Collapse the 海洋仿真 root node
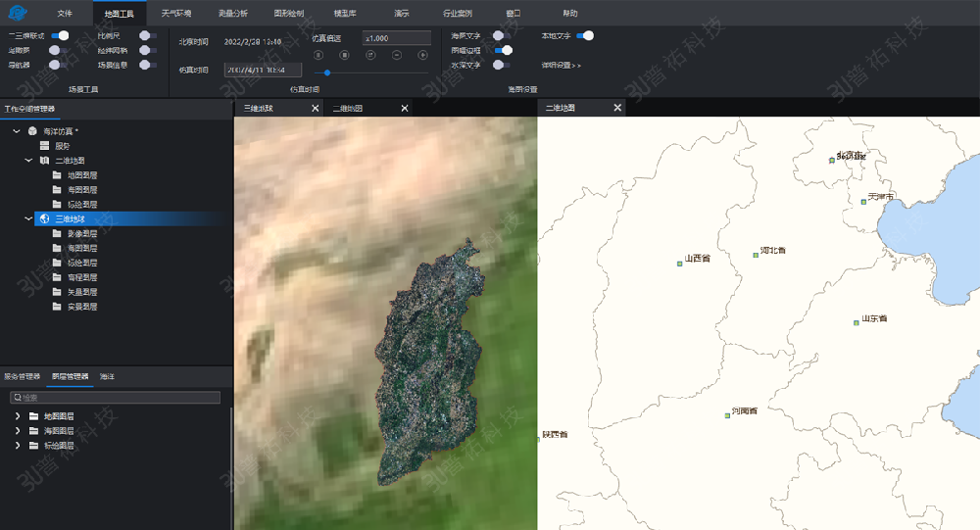Image resolution: width=980 pixels, height=530 pixels. (17, 131)
